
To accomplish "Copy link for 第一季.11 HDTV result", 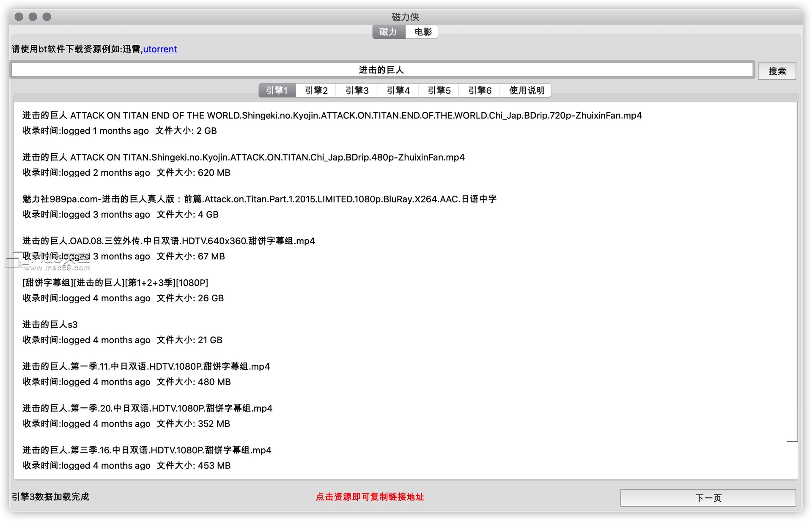I will coord(146,366).
